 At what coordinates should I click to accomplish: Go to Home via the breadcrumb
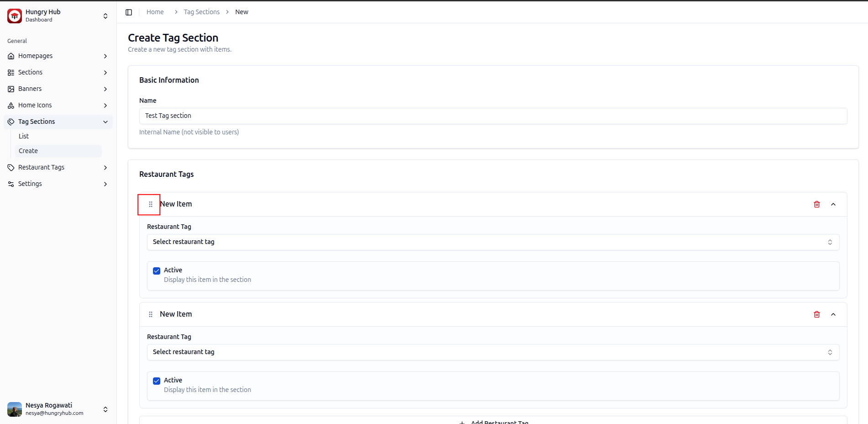click(x=155, y=12)
